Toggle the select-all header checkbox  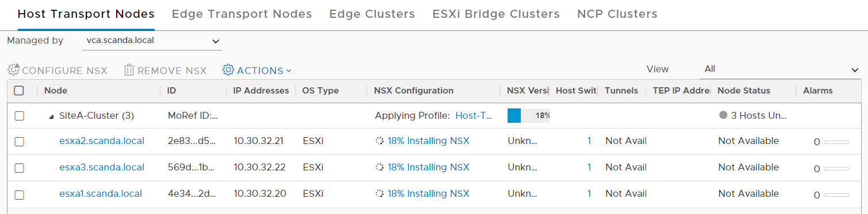click(19, 91)
